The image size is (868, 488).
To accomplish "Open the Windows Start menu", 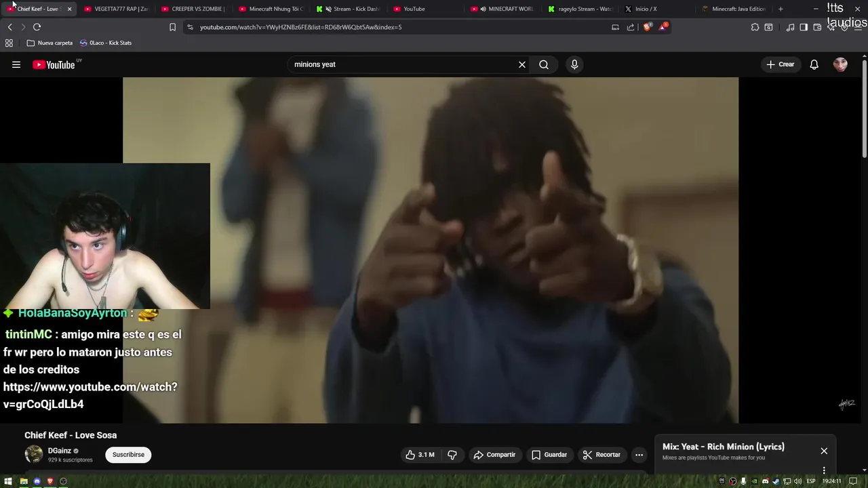I will coord(9,481).
